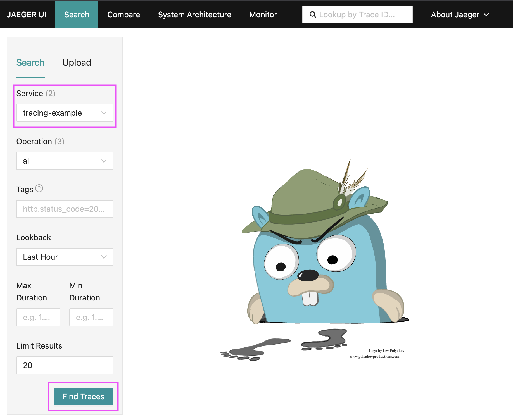Go to the Compare page
Viewport: 513px width, 420px height.
coord(123,15)
